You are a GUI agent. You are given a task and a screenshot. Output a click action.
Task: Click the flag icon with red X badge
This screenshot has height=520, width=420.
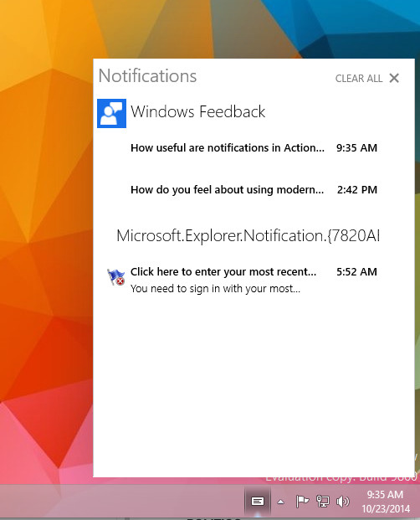click(116, 276)
